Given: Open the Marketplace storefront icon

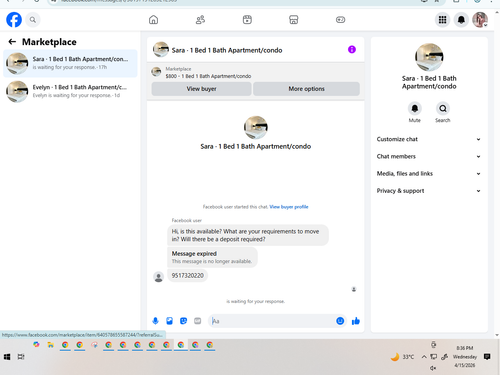Looking at the screenshot, I should 293,20.
